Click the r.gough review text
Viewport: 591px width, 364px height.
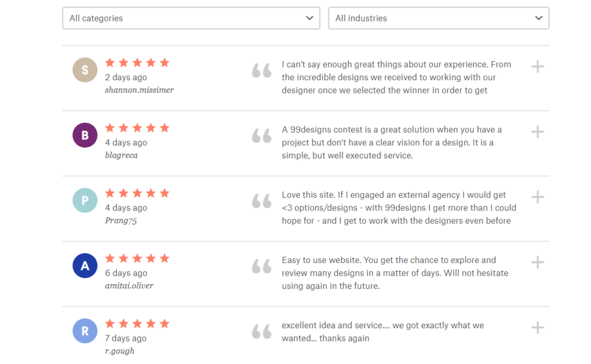pyautogui.click(x=382, y=332)
